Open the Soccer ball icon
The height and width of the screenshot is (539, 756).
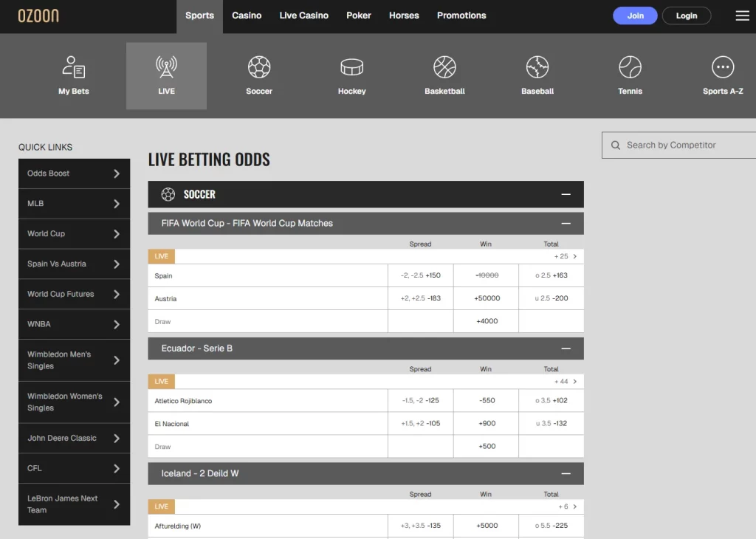tap(259, 67)
